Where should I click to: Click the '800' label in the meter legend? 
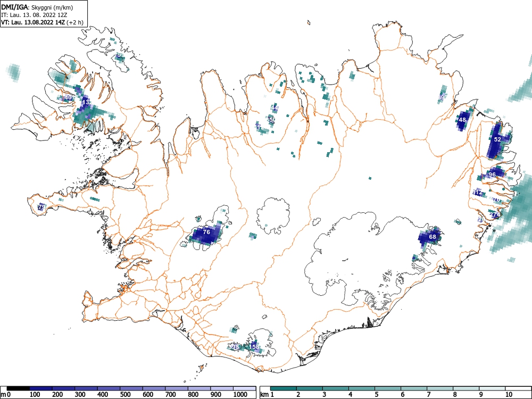point(194,395)
